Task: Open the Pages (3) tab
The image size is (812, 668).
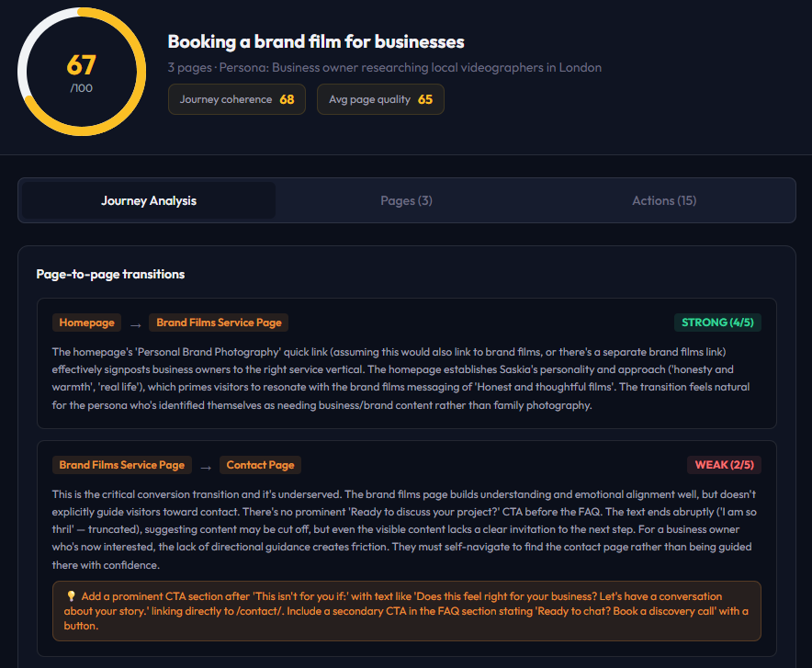Action: click(x=406, y=200)
